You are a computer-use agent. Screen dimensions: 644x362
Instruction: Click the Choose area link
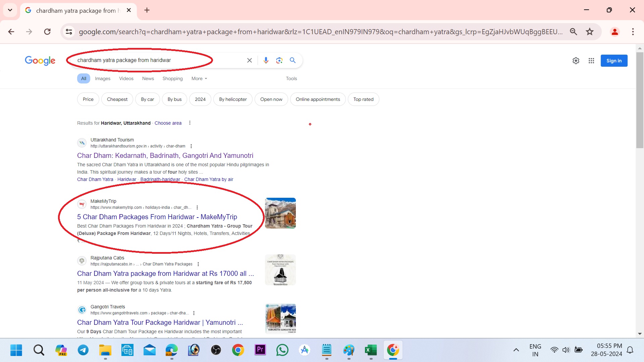tap(168, 123)
